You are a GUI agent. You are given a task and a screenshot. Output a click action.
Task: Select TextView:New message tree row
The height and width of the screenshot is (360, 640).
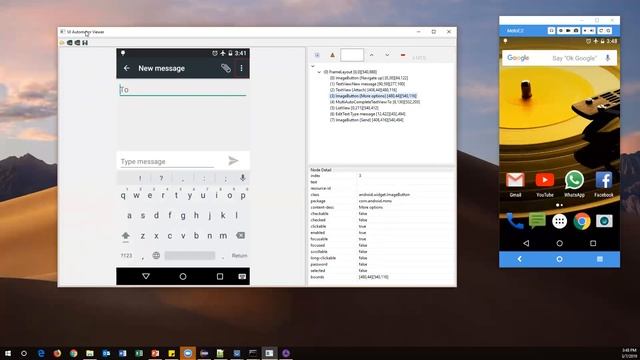(x=367, y=84)
